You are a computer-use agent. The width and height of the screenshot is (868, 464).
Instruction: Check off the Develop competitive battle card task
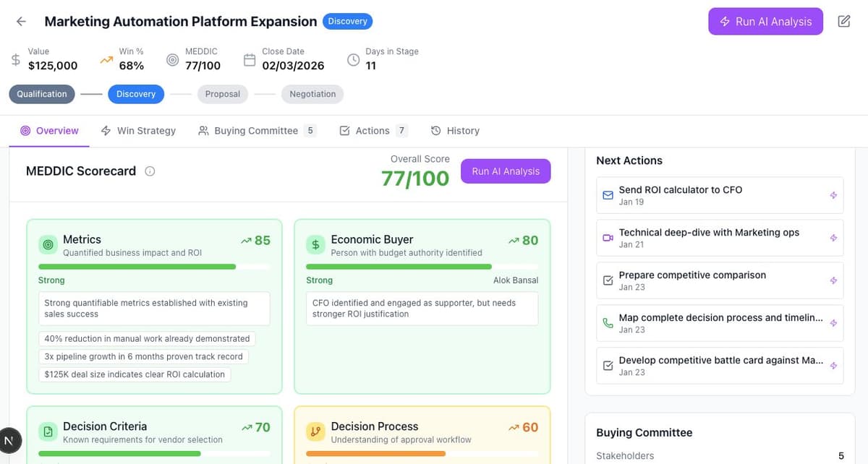click(608, 366)
